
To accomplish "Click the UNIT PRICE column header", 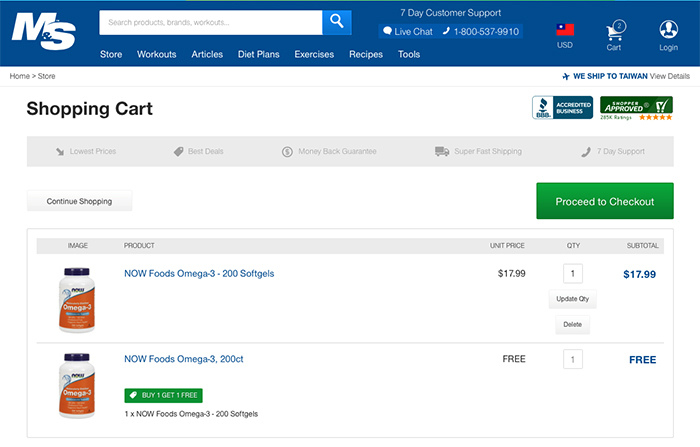I will (507, 246).
